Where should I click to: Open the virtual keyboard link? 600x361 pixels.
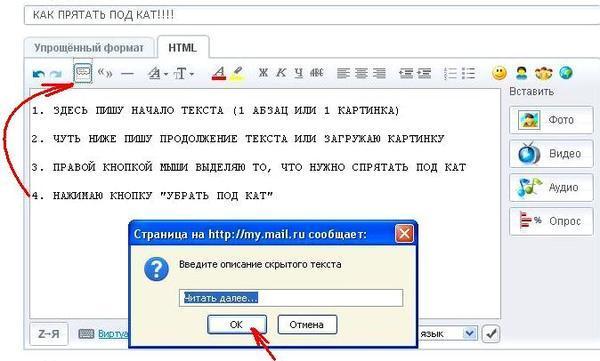pos(113,334)
